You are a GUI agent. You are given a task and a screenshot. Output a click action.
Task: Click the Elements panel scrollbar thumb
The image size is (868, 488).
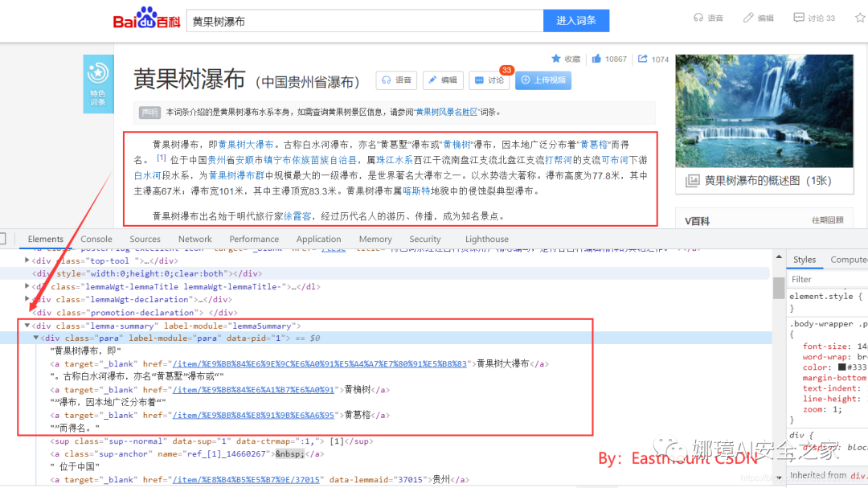[779, 288]
